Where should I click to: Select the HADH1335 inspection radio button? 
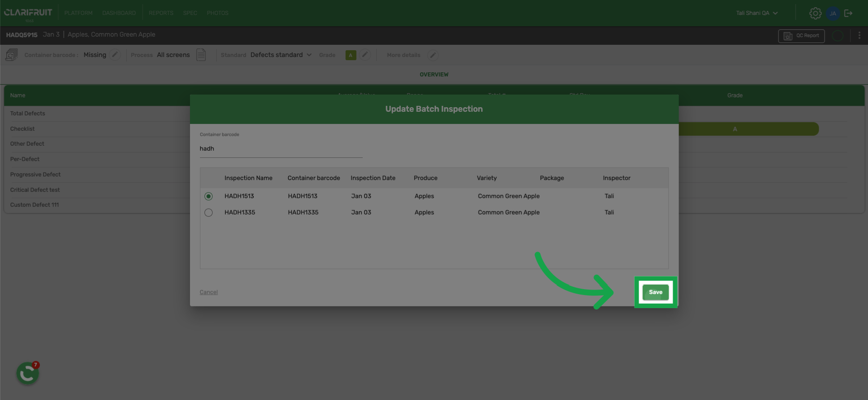(209, 213)
